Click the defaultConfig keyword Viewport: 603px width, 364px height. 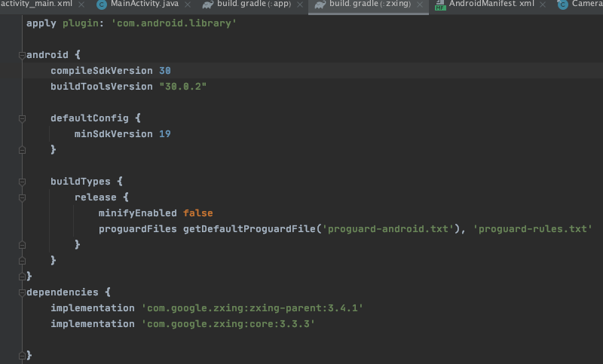(x=90, y=118)
